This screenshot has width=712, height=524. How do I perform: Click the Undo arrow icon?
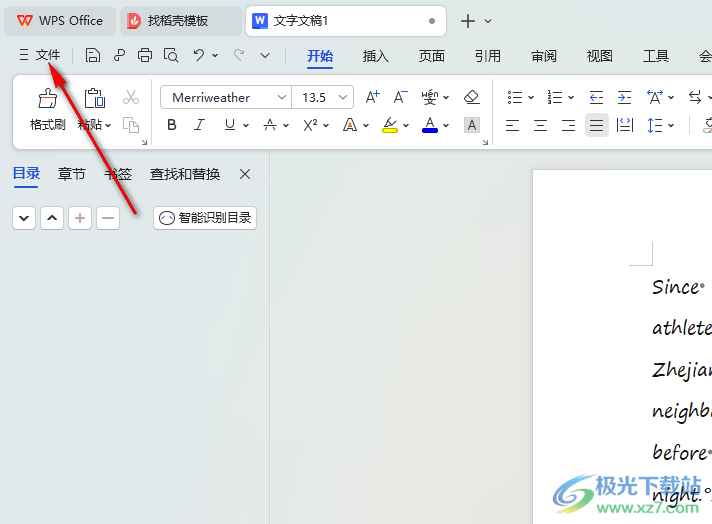198,55
